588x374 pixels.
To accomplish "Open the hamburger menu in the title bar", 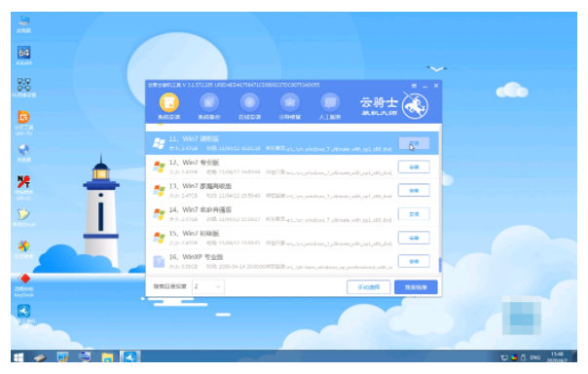I will [x=414, y=86].
